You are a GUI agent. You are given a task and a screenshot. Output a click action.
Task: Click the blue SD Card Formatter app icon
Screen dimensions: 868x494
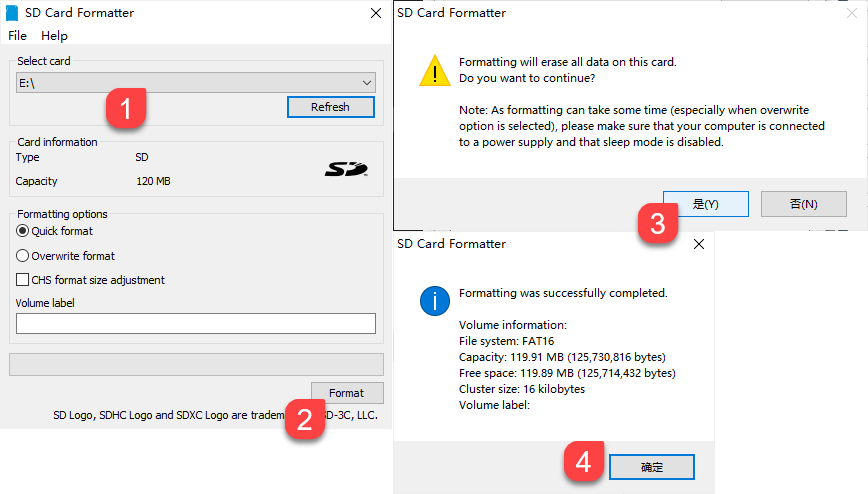[12, 13]
